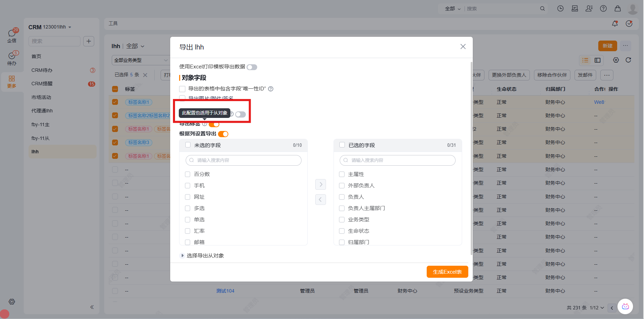644x319 pixels.
Task: Toggle the 根据列设置导出 switch
Action: [x=223, y=134]
